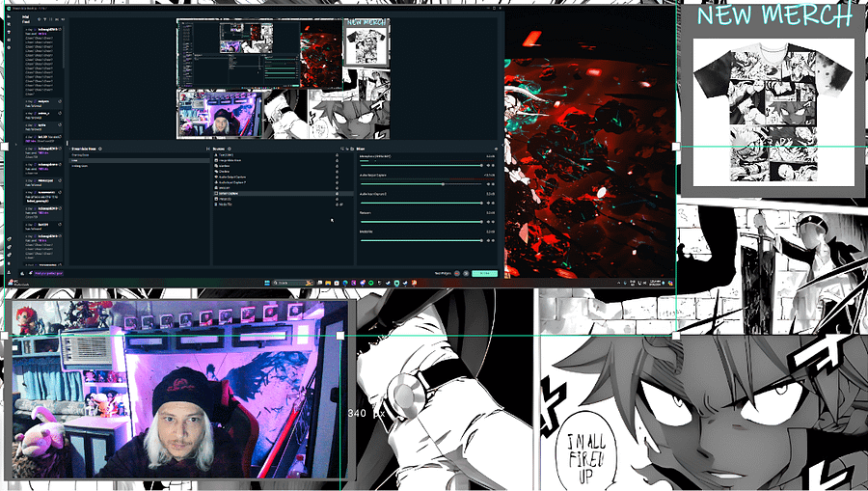This screenshot has height=491, width=868.
Task: Select the Ending Soon scene
Action: (x=138, y=166)
